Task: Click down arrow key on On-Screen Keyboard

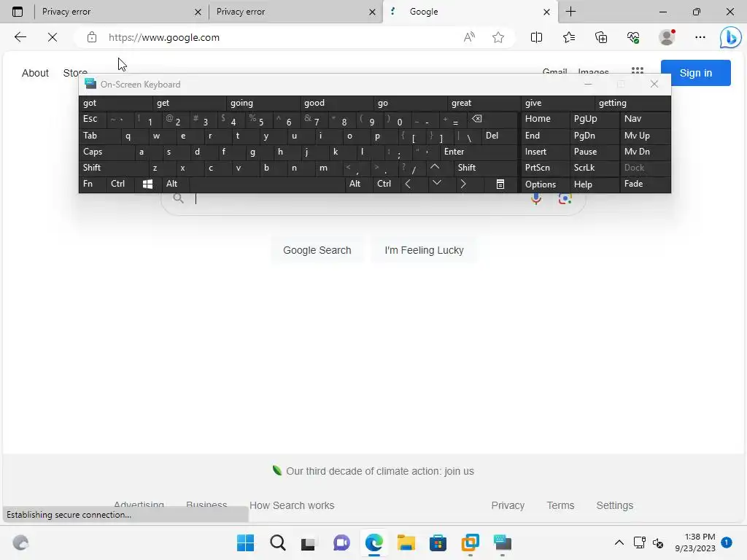Action: [436, 183]
